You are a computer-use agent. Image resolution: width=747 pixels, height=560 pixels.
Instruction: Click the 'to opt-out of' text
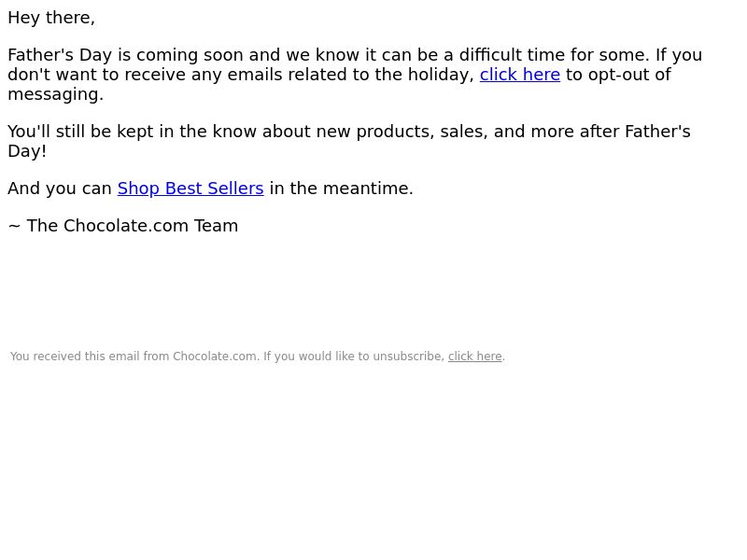[x=618, y=75]
